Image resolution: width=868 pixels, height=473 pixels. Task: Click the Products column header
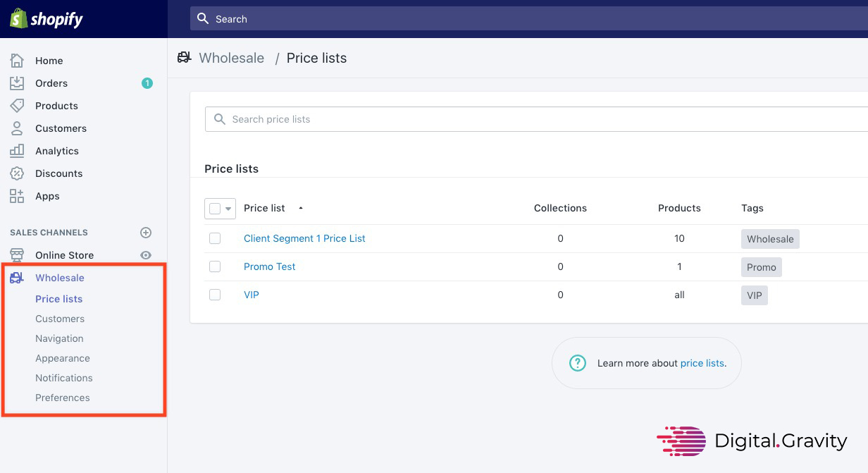pyautogui.click(x=679, y=208)
